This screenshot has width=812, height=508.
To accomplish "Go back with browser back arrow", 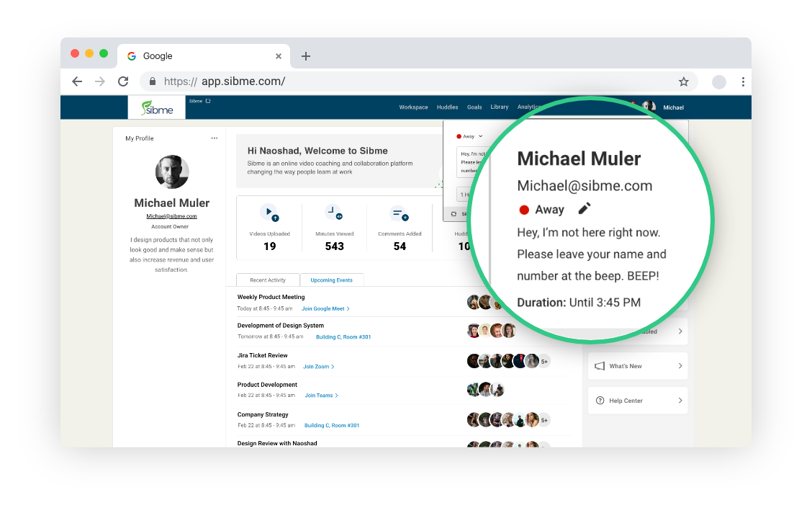I will tap(77, 81).
